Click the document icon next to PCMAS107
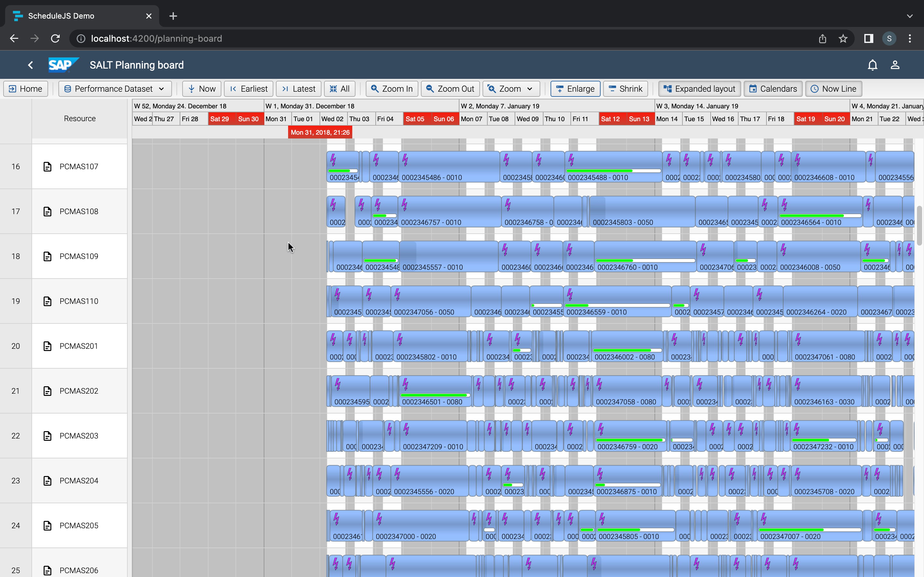Screen dimensions: 924x577 click(x=47, y=166)
